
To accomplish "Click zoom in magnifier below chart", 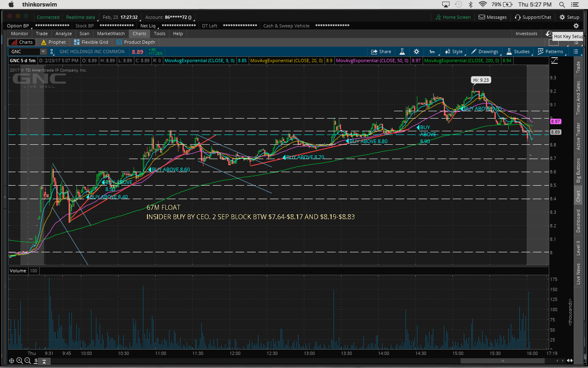I will [x=20, y=361].
